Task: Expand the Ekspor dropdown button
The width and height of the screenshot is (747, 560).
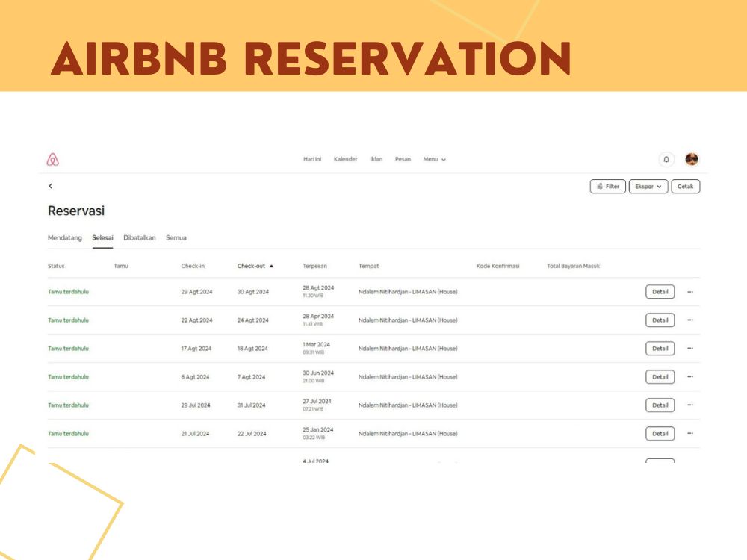Action: (648, 187)
